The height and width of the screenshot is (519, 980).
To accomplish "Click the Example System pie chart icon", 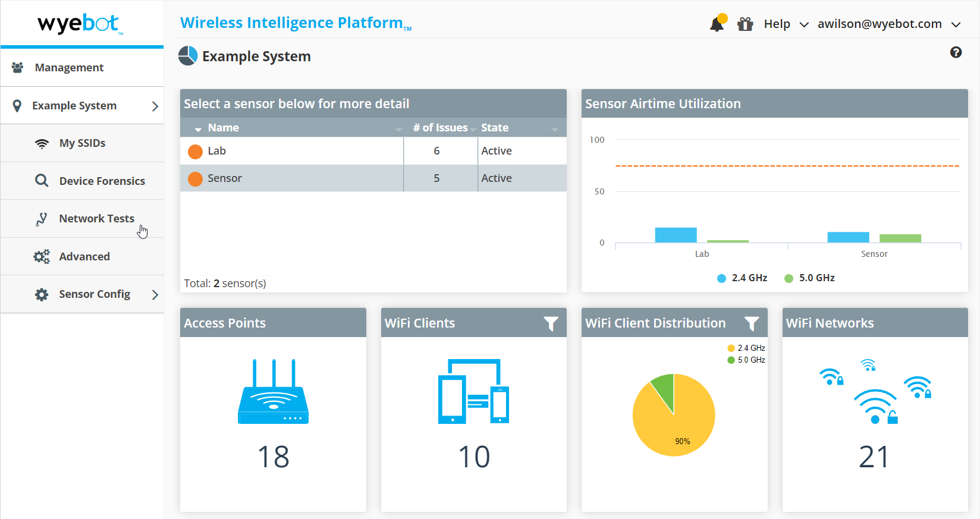I will pyautogui.click(x=188, y=56).
